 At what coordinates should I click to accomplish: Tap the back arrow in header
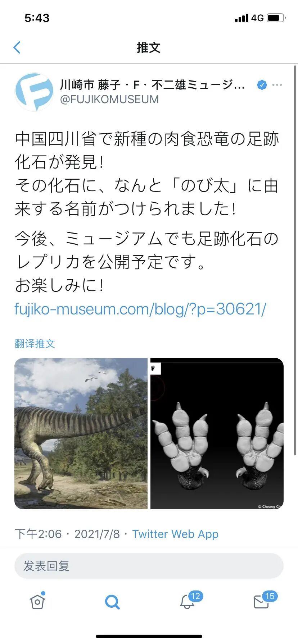pos(17,47)
